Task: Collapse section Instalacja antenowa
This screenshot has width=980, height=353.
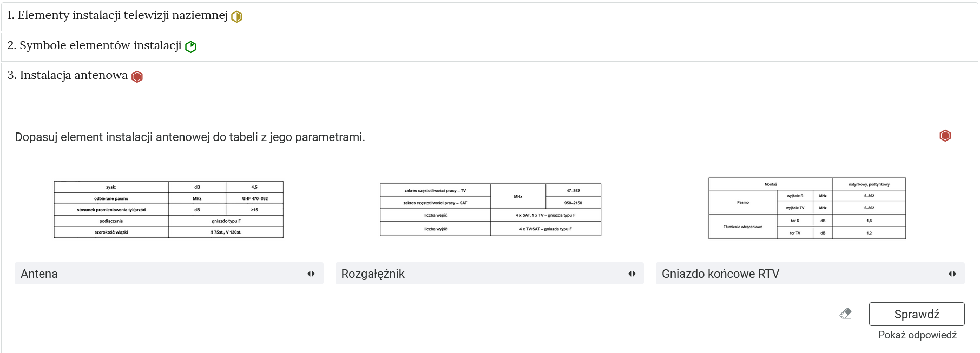Action: click(70, 76)
